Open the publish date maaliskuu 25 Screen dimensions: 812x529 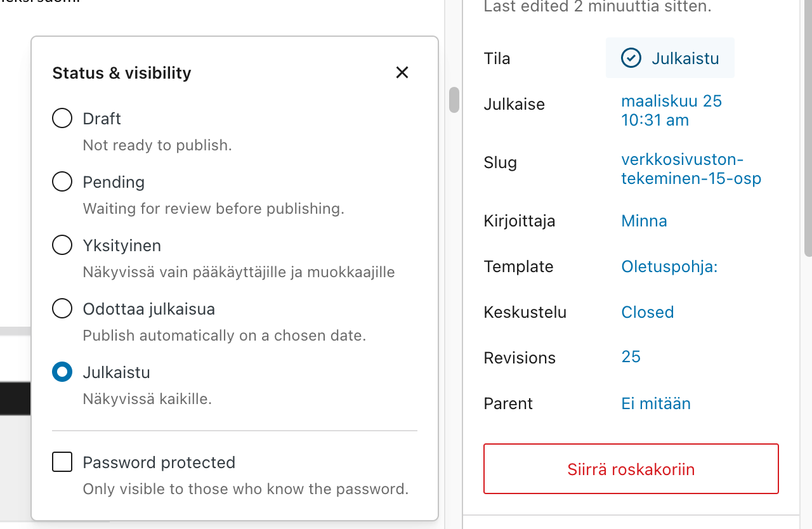pos(671,110)
